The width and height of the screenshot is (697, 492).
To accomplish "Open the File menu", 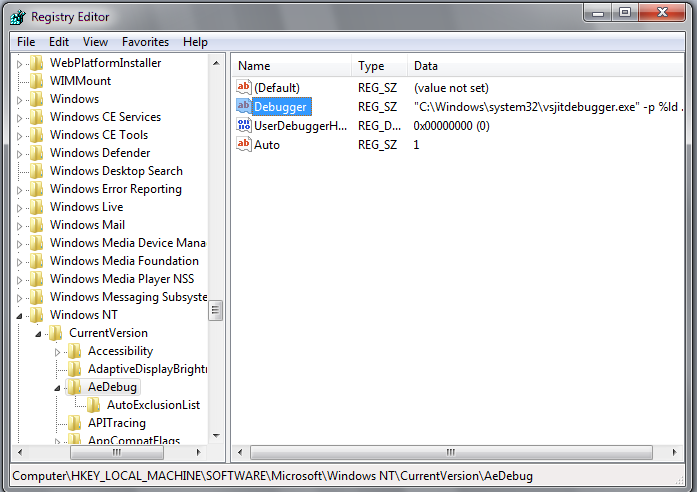I will [x=26, y=42].
